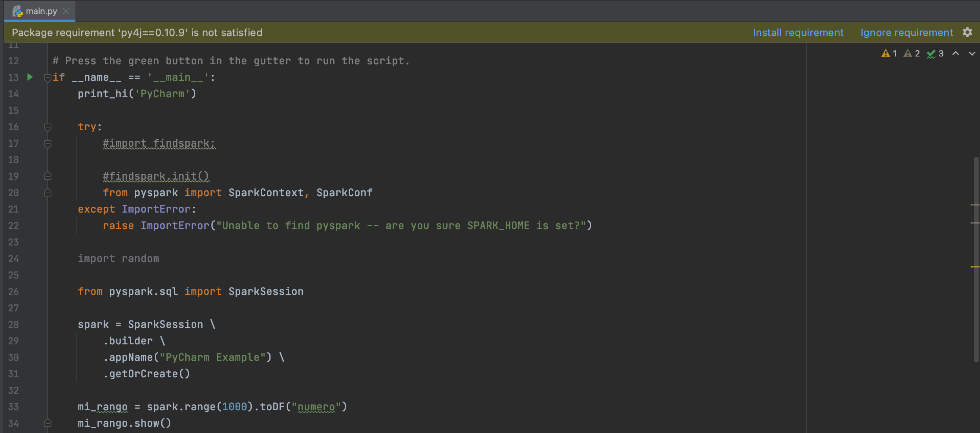Show the green typo count indicator
This screenshot has width=980, height=433.
coord(935,53)
